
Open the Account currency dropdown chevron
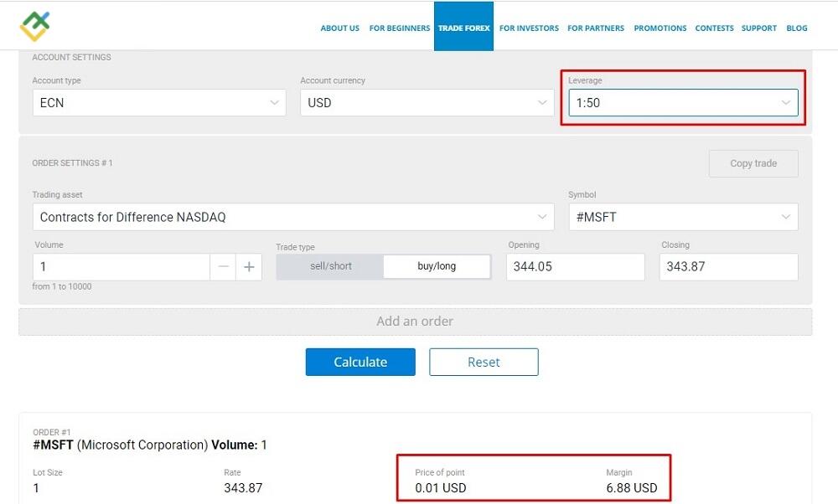point(542,102)
